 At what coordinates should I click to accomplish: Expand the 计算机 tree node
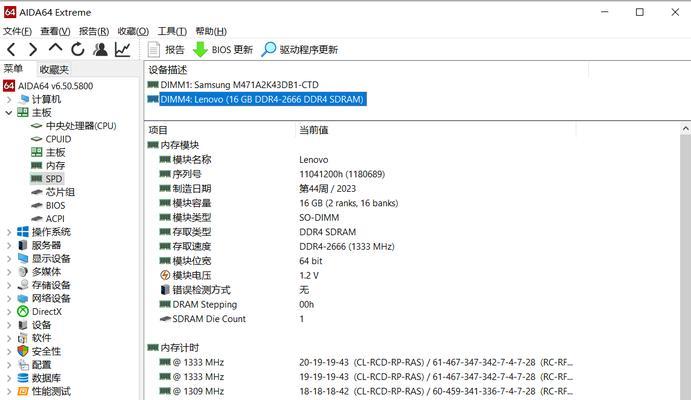9,100
